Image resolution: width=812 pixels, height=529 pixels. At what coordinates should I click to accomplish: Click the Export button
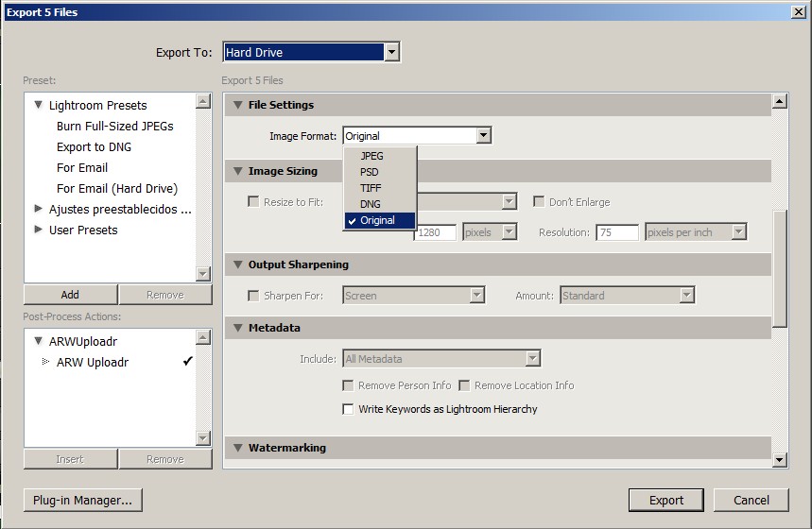click(x=665, y=500)
